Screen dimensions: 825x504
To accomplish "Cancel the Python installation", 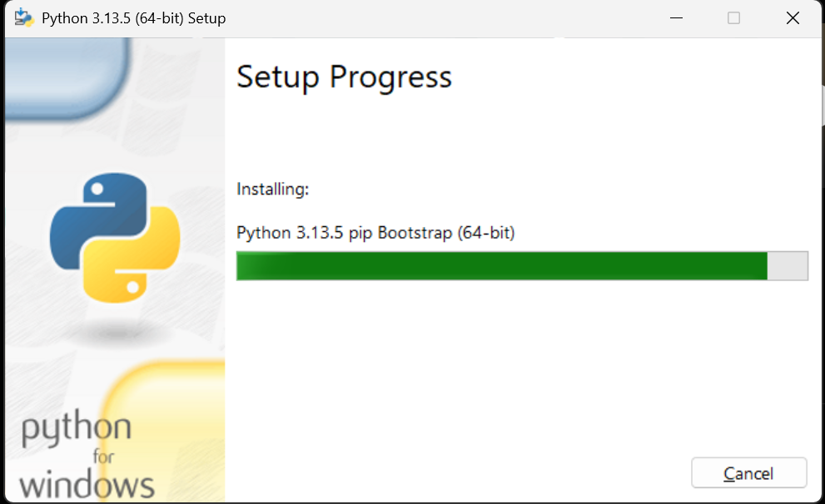I will pyautogui.click(x=748, y=472).
